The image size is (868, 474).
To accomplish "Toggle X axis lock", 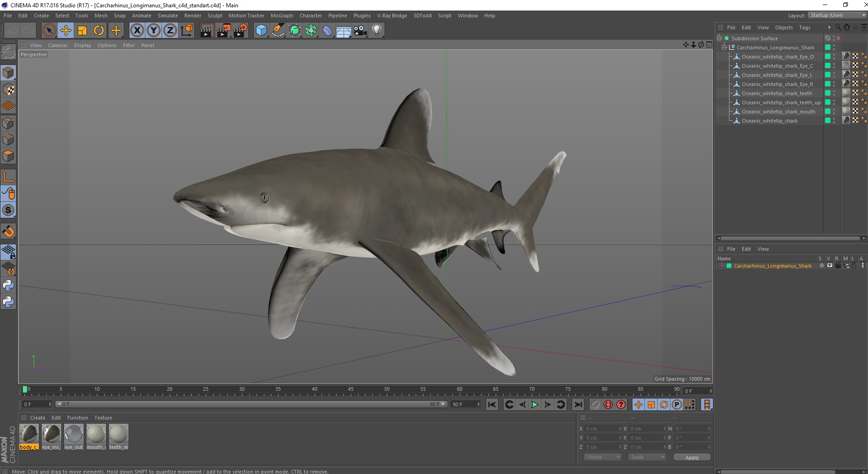I will (137, 31).
